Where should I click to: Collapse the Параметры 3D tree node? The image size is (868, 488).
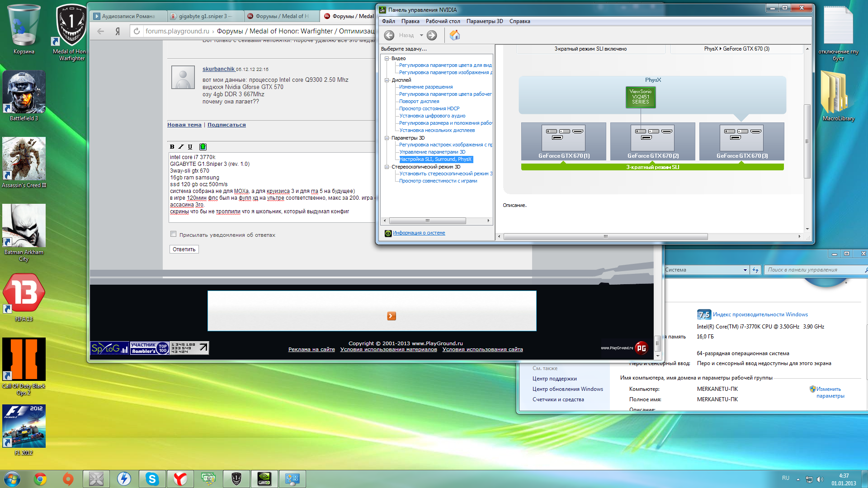click(x=387, y=138)
